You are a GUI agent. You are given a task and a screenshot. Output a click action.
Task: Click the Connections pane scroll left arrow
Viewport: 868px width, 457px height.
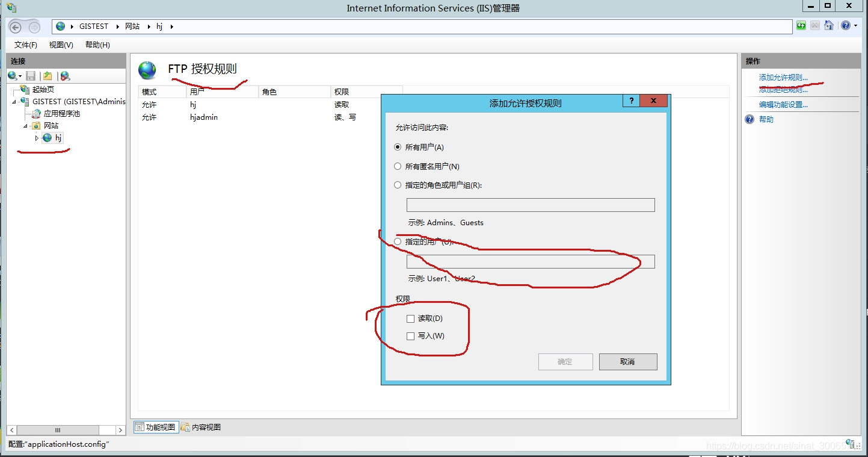[x=11, y=430]
